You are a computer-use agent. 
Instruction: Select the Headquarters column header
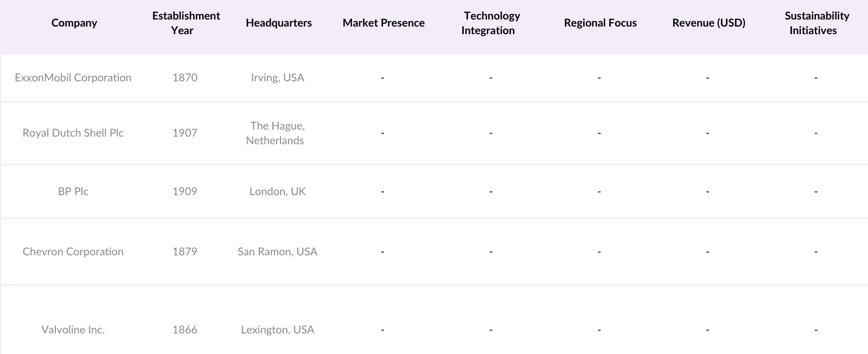coord(278,23)
